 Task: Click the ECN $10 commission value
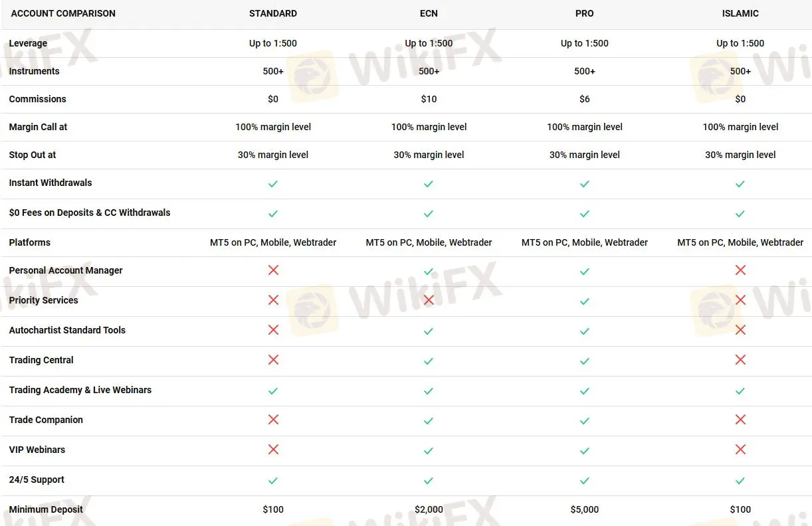coord(429,99)
